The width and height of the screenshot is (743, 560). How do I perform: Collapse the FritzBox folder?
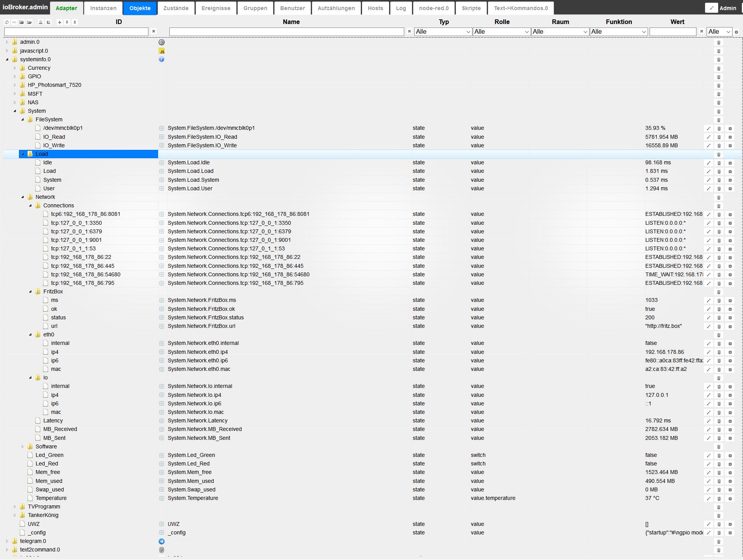coord(30,292)
